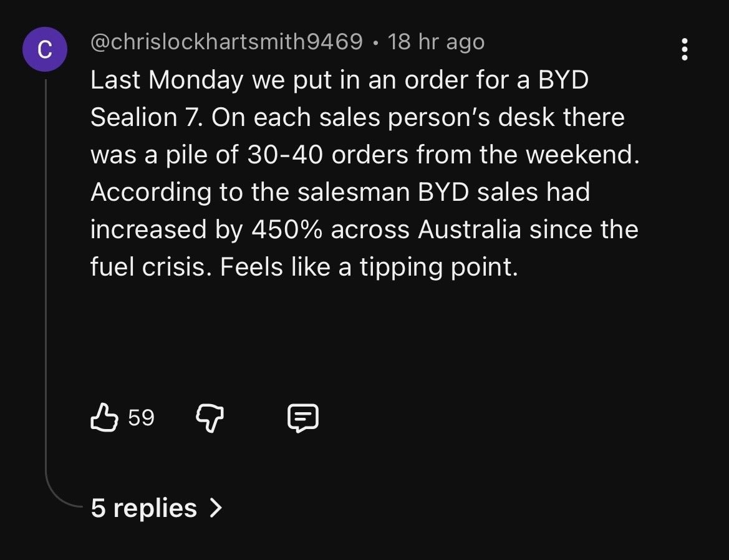Image resolution: width=729 pixels, height=560 pixels.
Task: Click the word "weekend" in the comment
Action: [582, 155]
